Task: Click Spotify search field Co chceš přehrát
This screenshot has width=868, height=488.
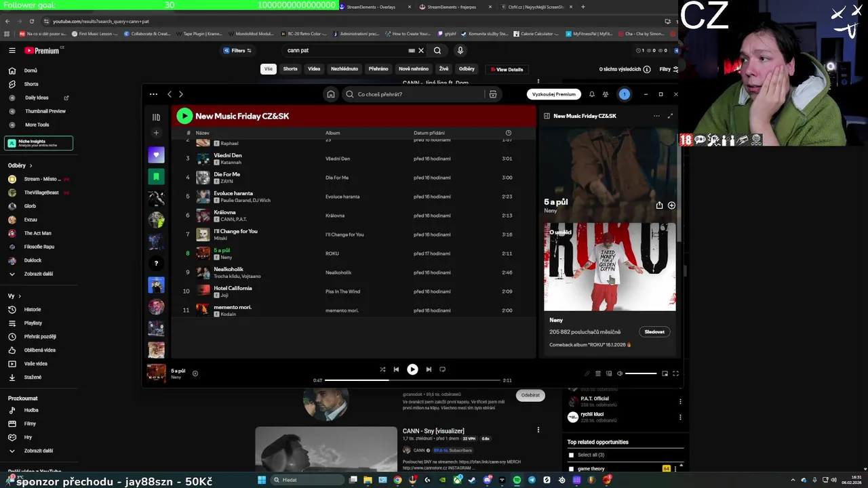Action: click(x=414, y=94)
